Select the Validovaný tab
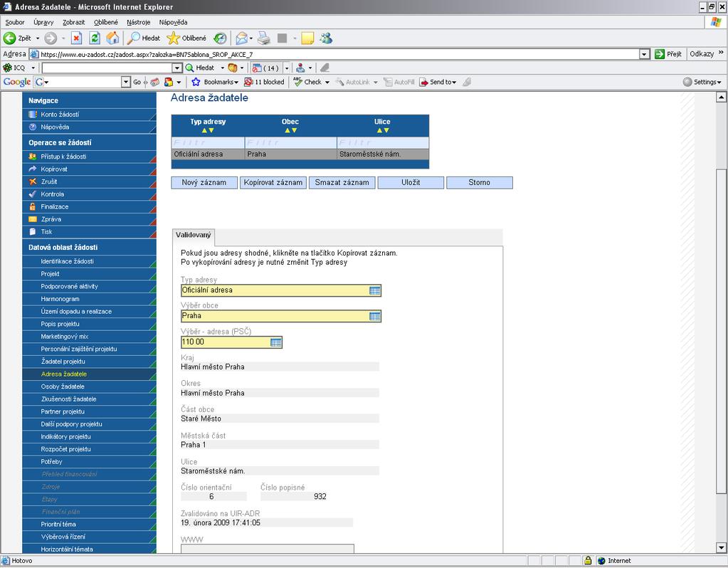 point(193,236)
